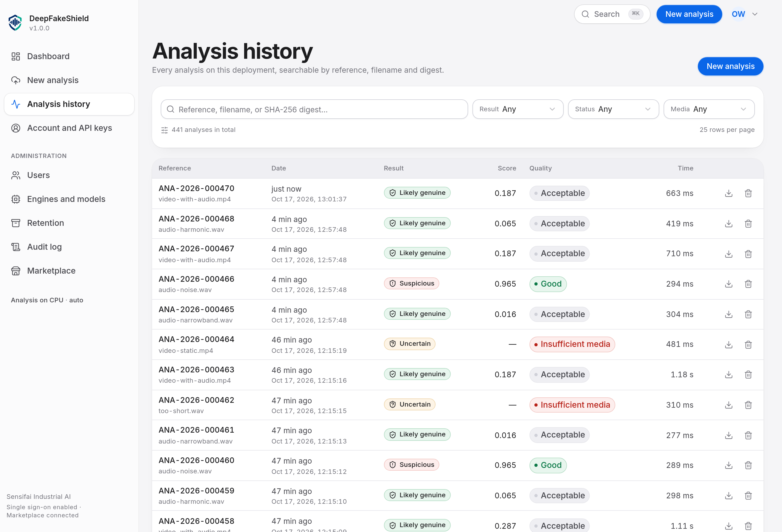Open the Status filter dropdown

point(613,109)
